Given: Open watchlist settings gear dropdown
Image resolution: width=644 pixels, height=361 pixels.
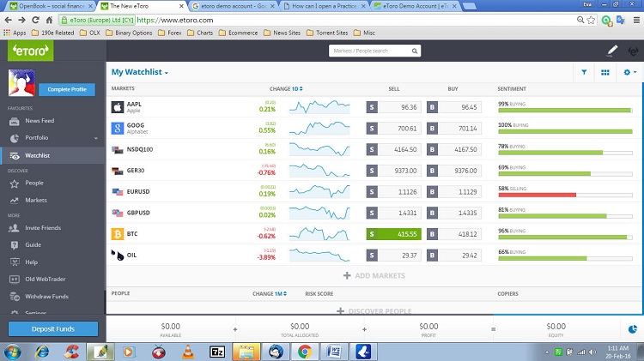Looking at the screenshot, I should (629, 72).
